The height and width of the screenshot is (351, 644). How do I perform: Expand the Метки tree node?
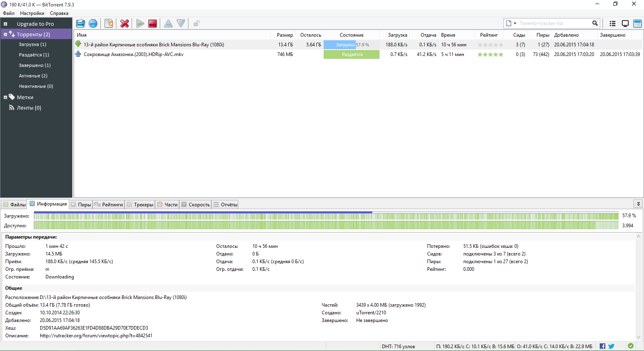[x=5, y=98]
